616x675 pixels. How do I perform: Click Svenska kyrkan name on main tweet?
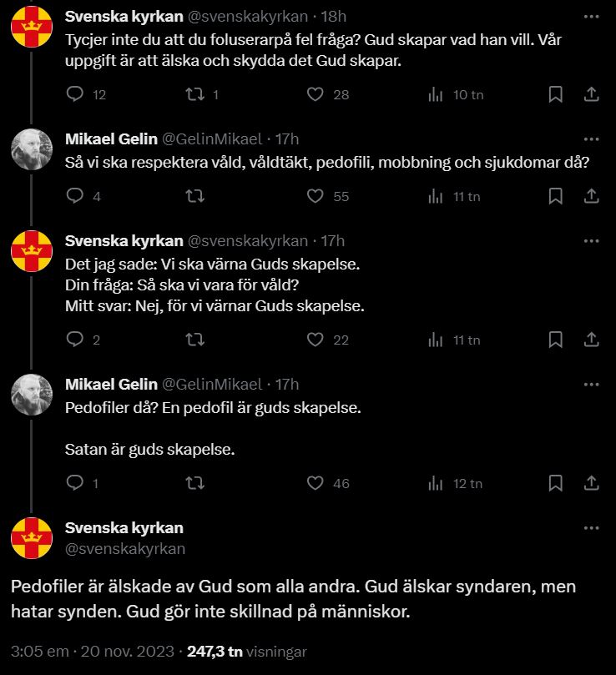coord(124,528)
